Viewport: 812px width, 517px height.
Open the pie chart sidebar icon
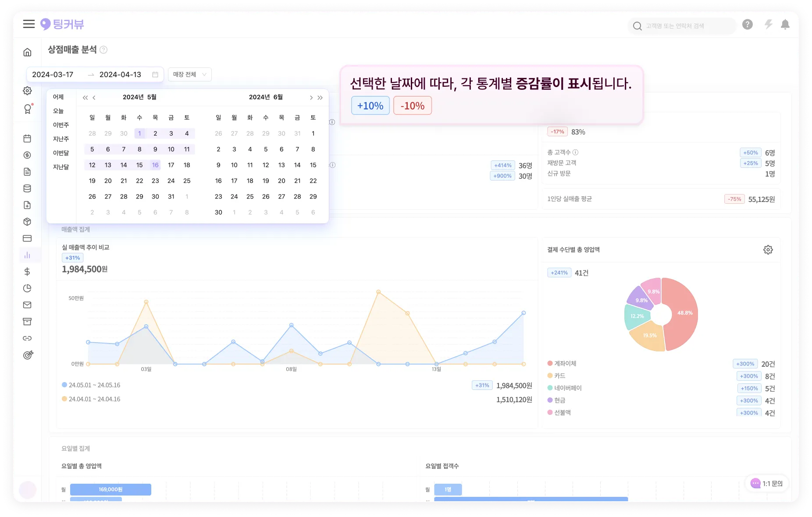(27, 288)
